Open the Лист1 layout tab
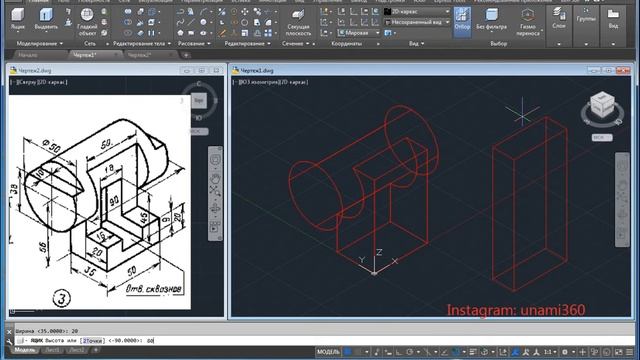 tap(52, 350)
